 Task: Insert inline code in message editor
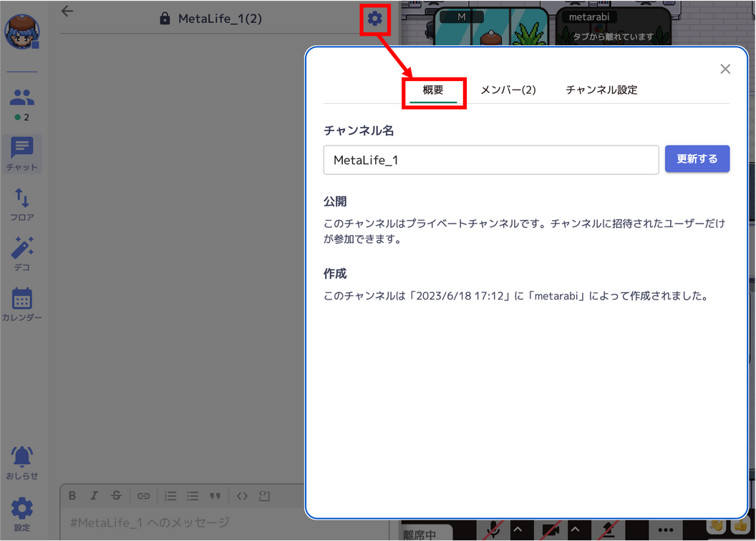click(x=242, y=496)
